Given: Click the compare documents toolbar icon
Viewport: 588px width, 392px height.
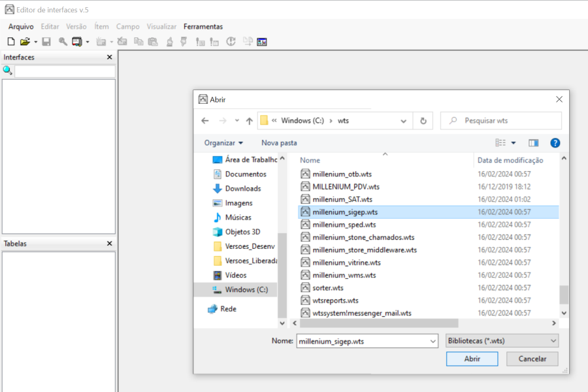Looking at the screenshot, I should pyautogui.click(x=248, y=42).
